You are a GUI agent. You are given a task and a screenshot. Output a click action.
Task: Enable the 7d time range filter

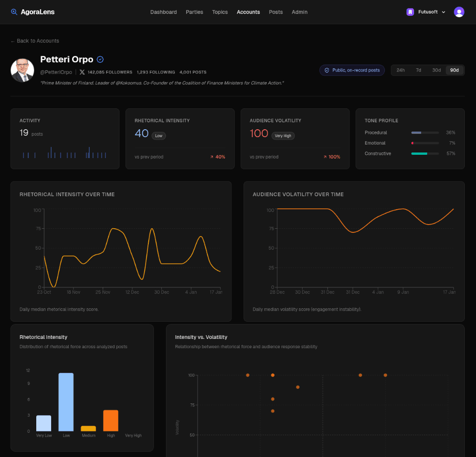pyautogui.click(x=418, y=70)
